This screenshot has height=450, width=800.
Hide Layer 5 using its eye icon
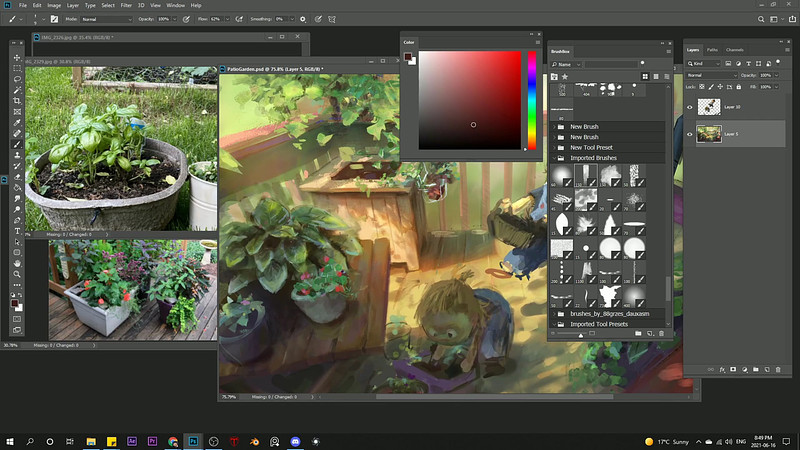click(690, 134)
